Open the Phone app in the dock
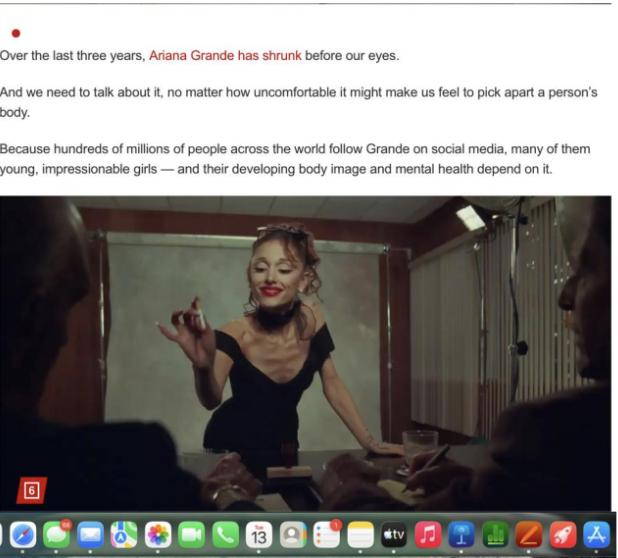This screenshot has width=618, height=558. point(225,535)
